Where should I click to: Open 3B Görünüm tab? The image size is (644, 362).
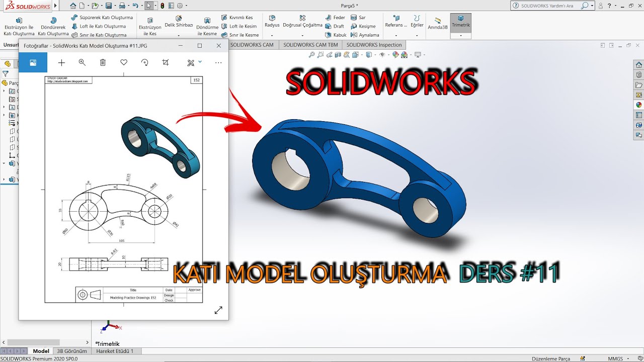72,351
